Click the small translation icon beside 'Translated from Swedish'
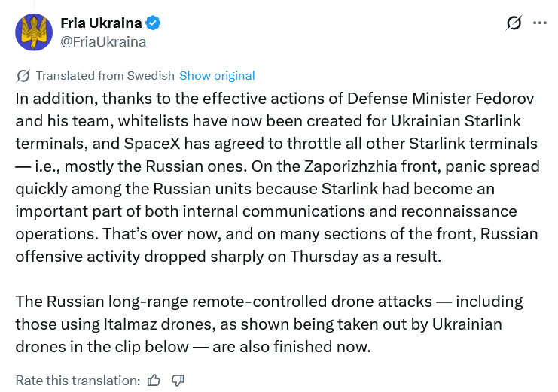558x392 pixels. tap(23, 75)
